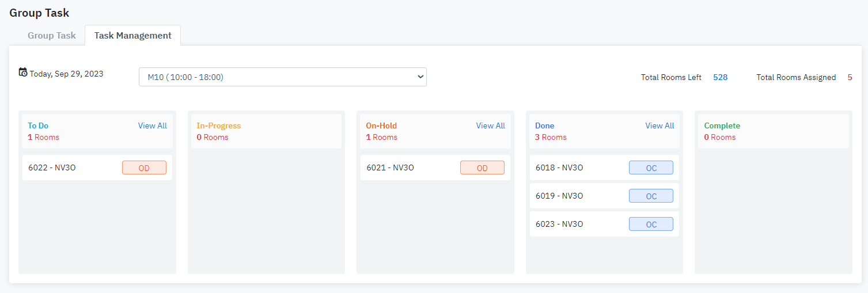Click View All in Done column
The width and height of the screenshot is (868, 293).
tap(659, 125)
